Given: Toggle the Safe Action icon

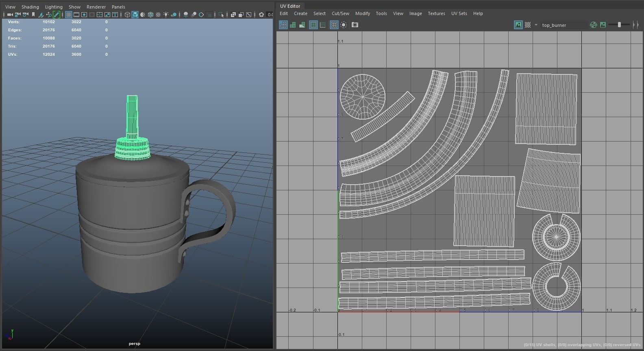Looking at the screenshot, I should tap(107, 15).
